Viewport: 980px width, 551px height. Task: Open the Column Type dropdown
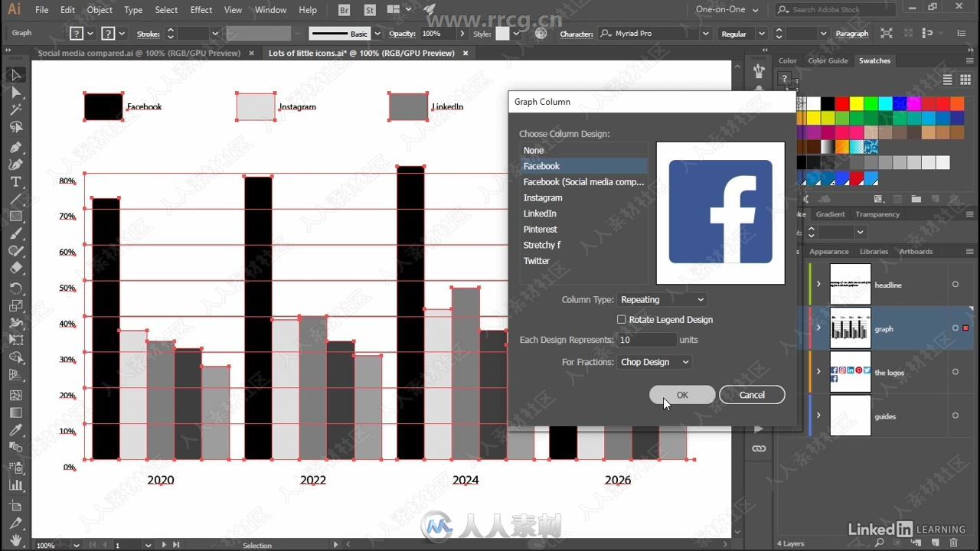click(x=662, y=300)
